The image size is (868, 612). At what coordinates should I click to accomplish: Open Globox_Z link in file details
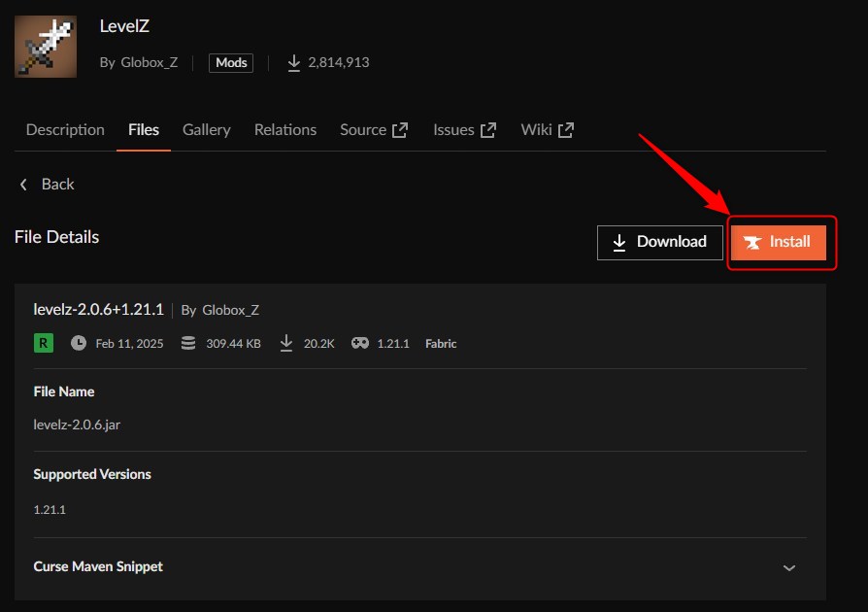[230, 310]
